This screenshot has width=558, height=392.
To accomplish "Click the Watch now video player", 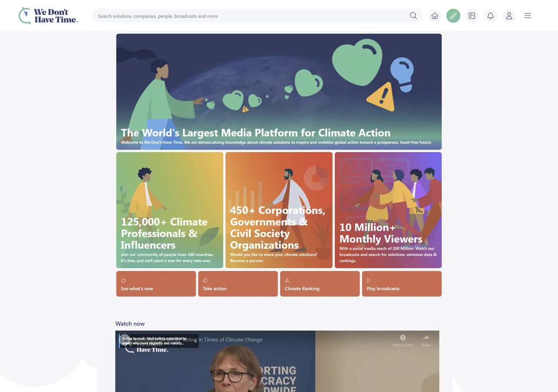I will tap(277, 362).
